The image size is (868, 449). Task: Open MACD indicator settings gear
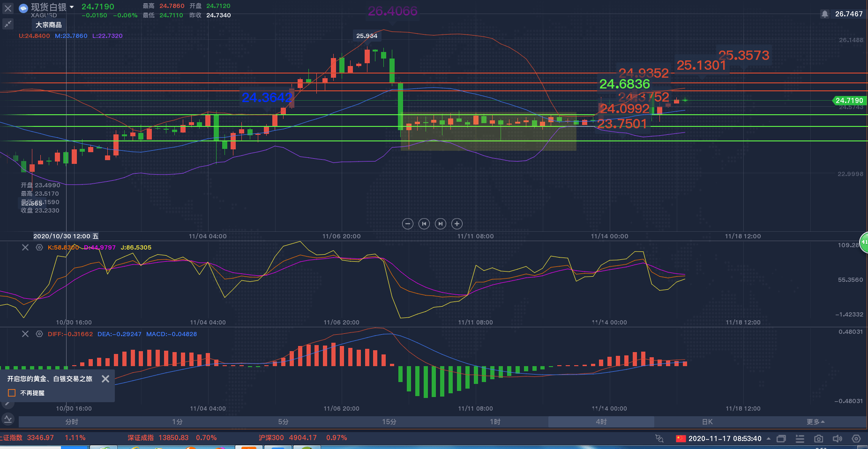tap(39, 334)
